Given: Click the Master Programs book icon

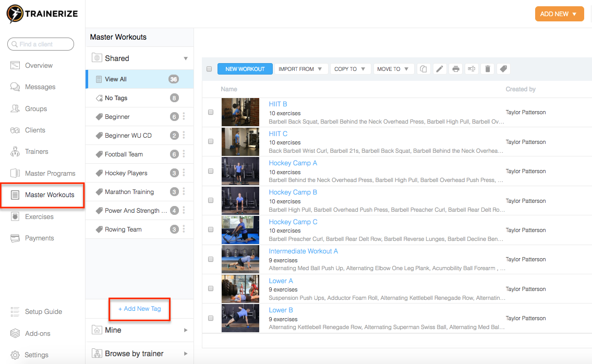Looking at the screenshot, I should click(x=15, y=173).
